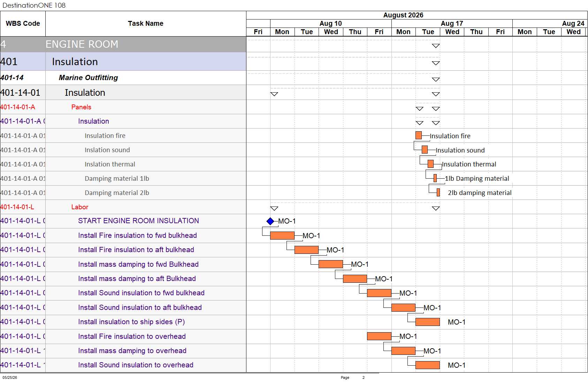This screenshot has width=588, height=382.
Task: Click the Install Fire insulation to overhead bar
Action: click(379, 336)
